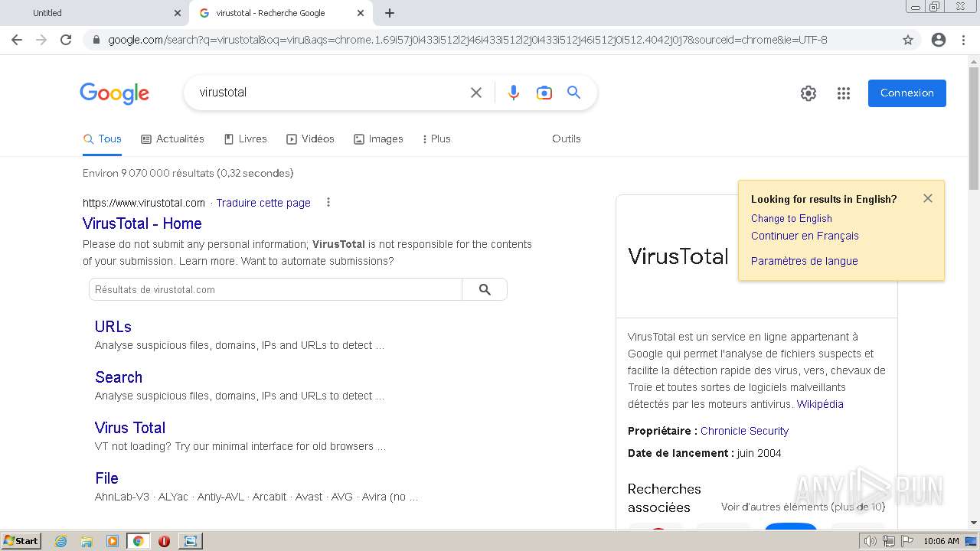
Task: Open the Virus Total sitelink
Action: (x=130, y=428)
